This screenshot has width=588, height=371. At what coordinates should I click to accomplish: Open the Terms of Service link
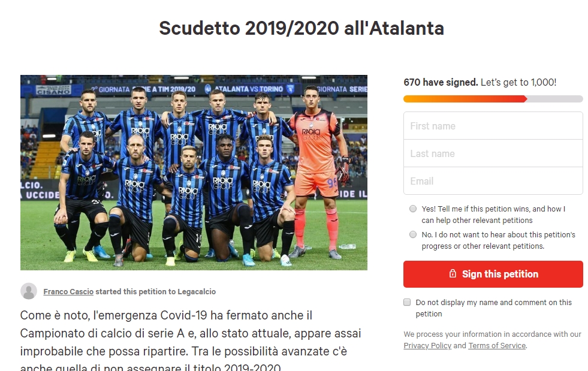497,345
